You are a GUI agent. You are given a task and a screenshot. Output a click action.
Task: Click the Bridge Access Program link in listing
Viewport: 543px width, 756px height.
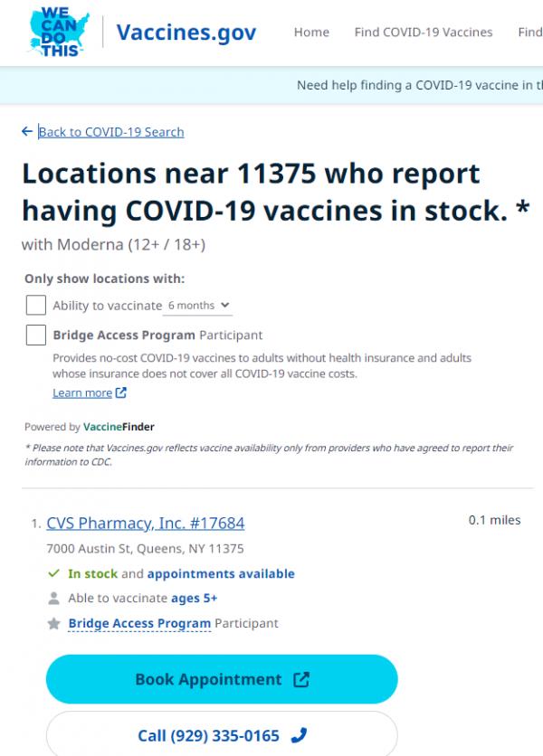139,624
